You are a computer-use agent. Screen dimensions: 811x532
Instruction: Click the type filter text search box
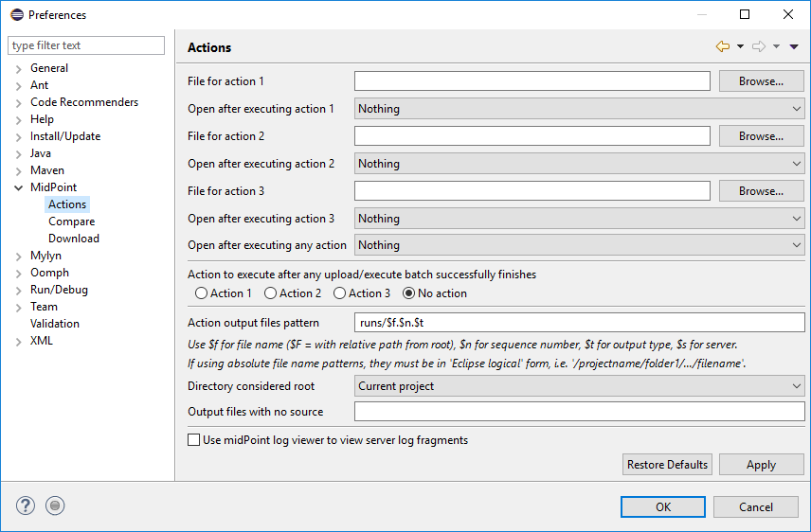click(86, 45)
